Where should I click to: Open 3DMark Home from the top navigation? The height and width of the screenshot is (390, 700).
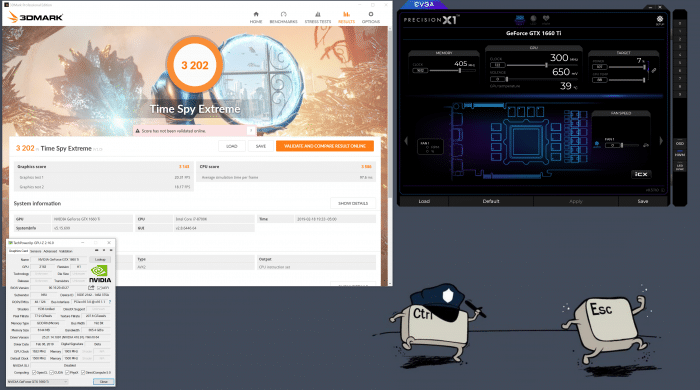[x=256, y=17]
